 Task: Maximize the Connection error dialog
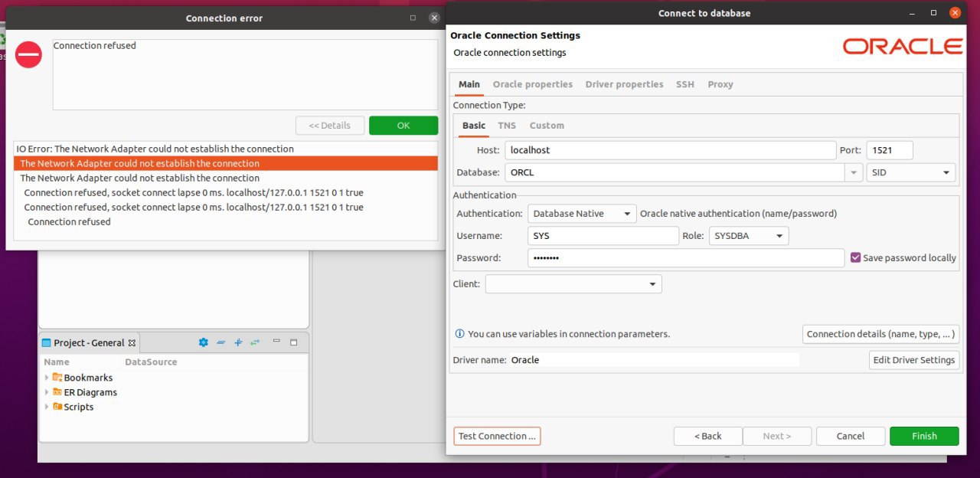point(413,18)
